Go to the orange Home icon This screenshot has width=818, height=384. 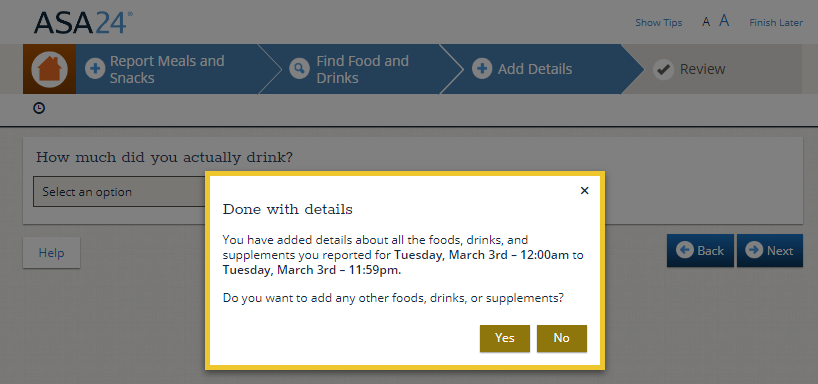tap(49, 69)
